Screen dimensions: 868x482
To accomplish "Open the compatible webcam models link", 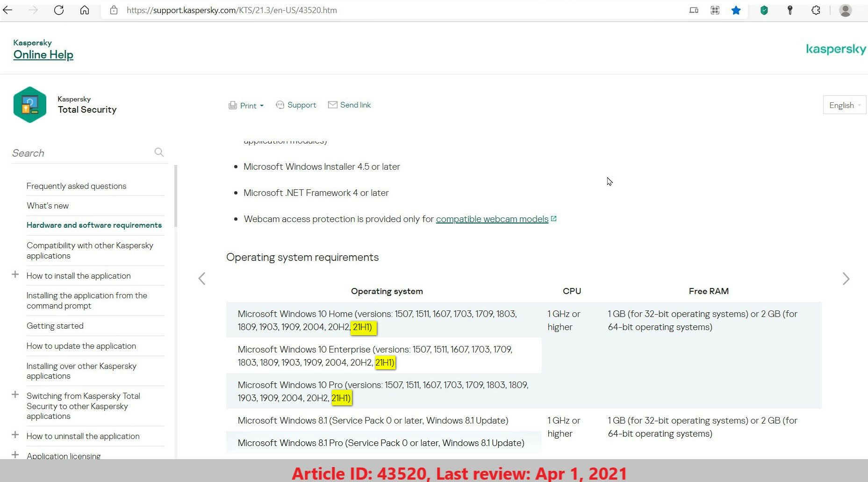I will 492,219.
